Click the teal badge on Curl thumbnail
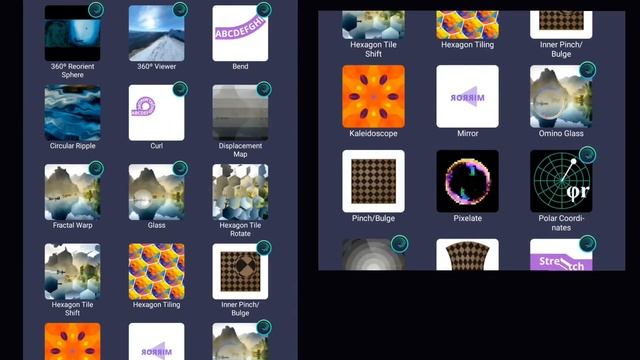The width and height of the screenshot is (640, 360). click(180, 89)
